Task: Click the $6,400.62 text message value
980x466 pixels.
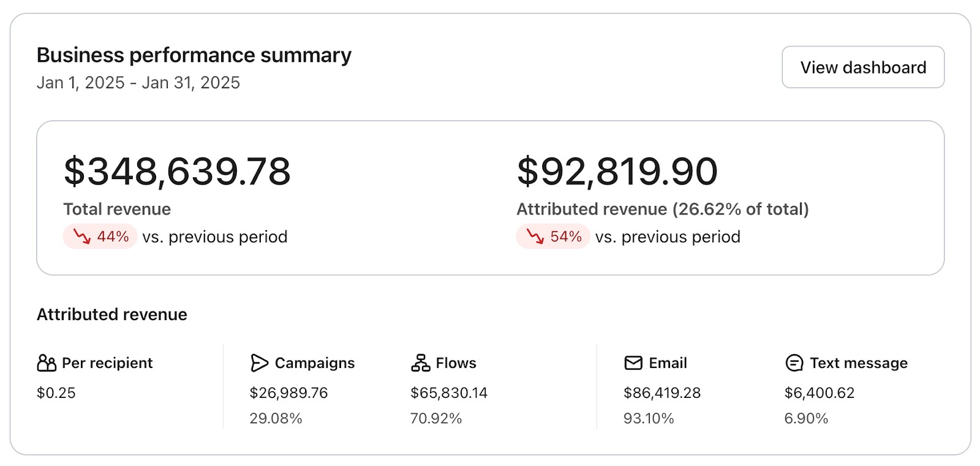Action: click(820, 393)
